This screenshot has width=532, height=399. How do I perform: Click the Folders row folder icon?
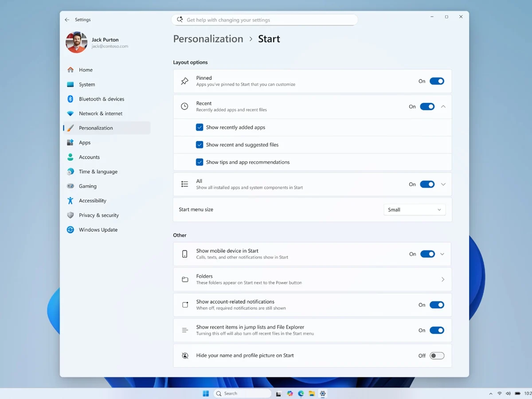(185, 279)
